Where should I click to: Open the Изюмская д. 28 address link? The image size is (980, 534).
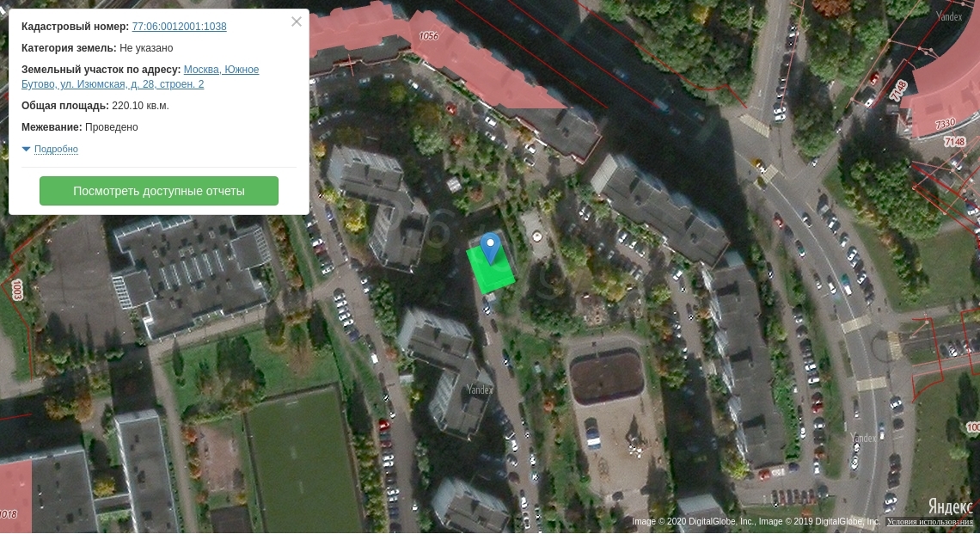click(x=140, y=77)
